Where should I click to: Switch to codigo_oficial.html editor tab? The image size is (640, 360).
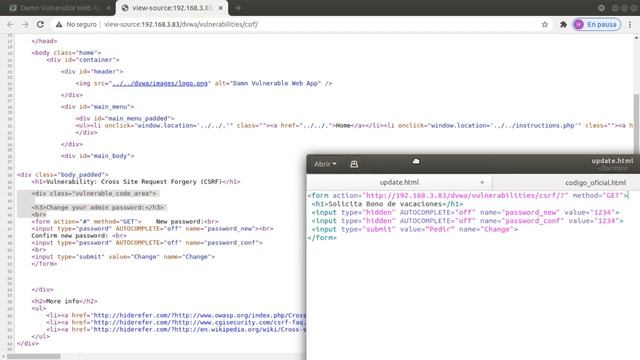[x=595, y=182]
